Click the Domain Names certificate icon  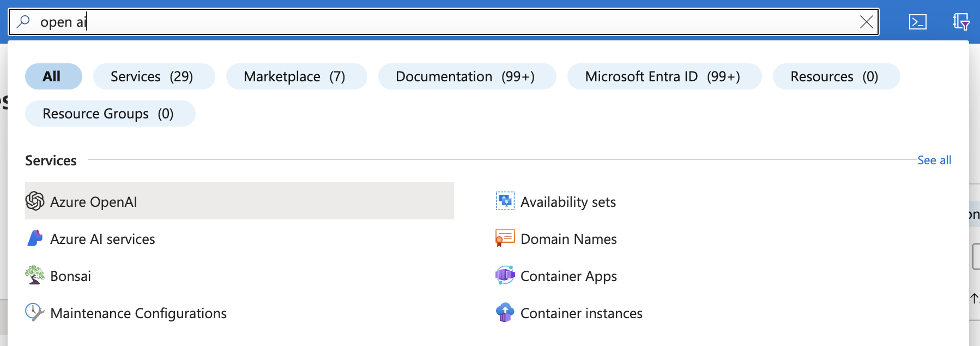tap(505, 238)
